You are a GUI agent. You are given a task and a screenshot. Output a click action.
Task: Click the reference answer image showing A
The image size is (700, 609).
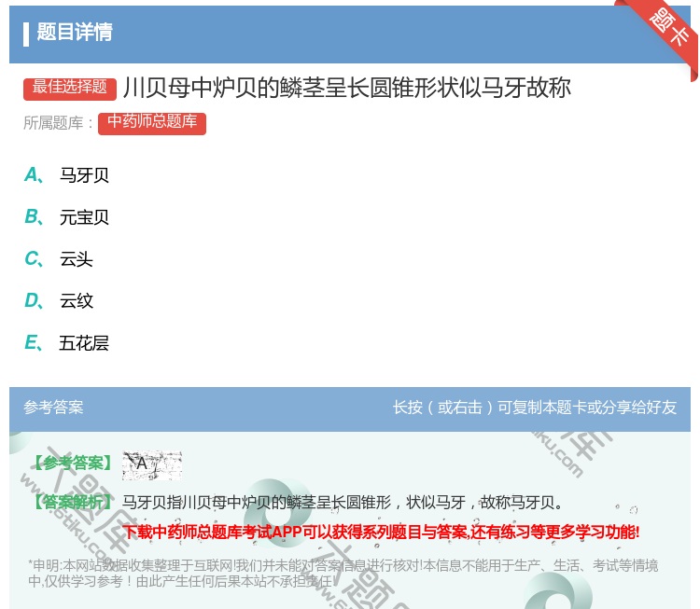click(152, 464)
